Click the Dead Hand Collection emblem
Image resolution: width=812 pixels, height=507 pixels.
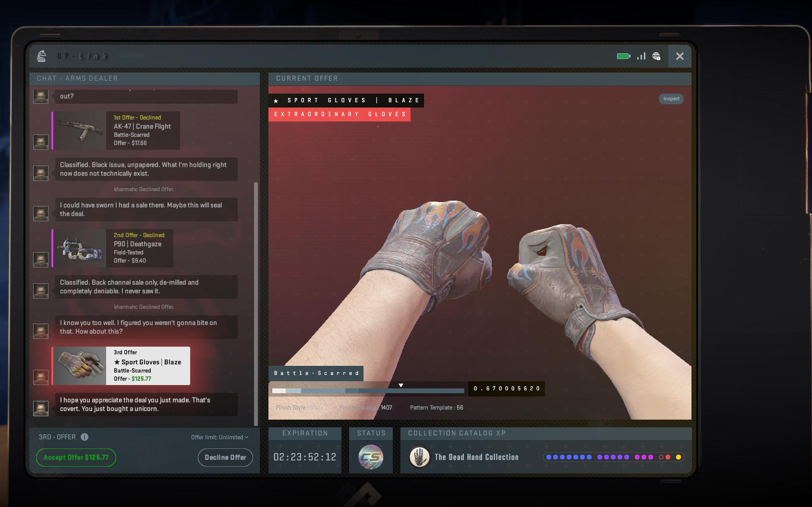point(419,457)
